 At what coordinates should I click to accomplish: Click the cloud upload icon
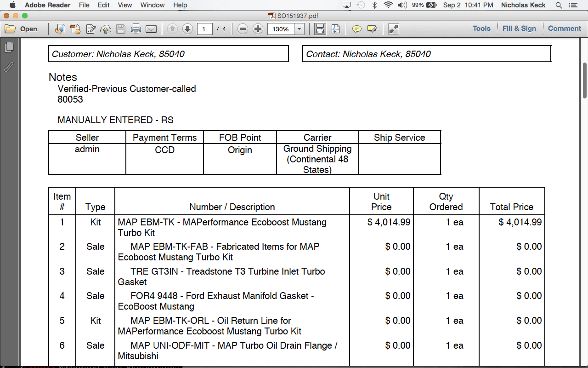[106, 29]
